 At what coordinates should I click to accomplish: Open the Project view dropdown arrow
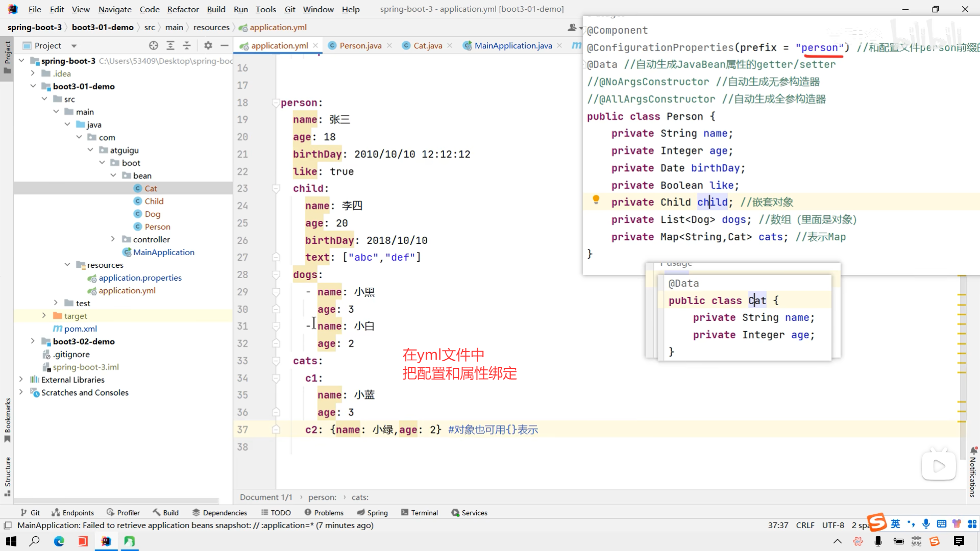click(74, 46)
